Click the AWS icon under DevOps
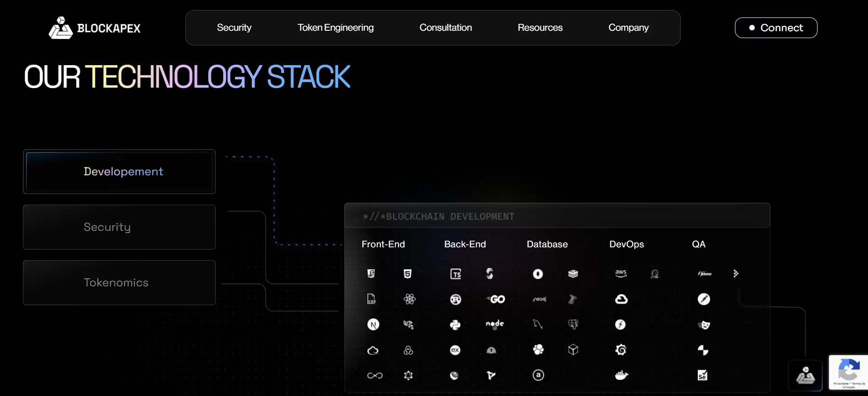Image resolution: width=868 pixels, height=396 pixels. click(x=621, y=273)
